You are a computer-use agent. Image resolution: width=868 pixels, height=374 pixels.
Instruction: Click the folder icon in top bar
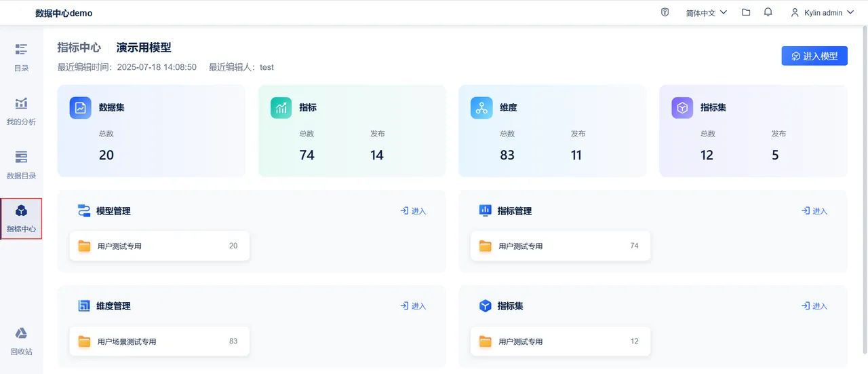[x=746, y=12]
